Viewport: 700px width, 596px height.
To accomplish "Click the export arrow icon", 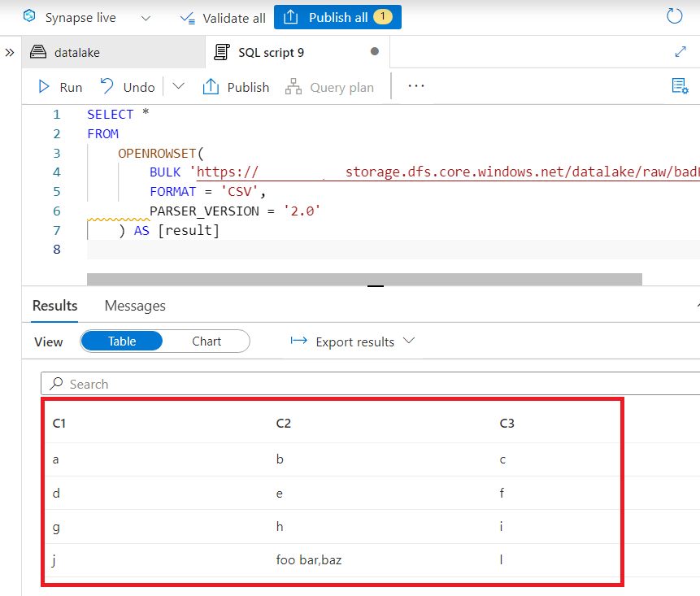I will tap(298, 341).
